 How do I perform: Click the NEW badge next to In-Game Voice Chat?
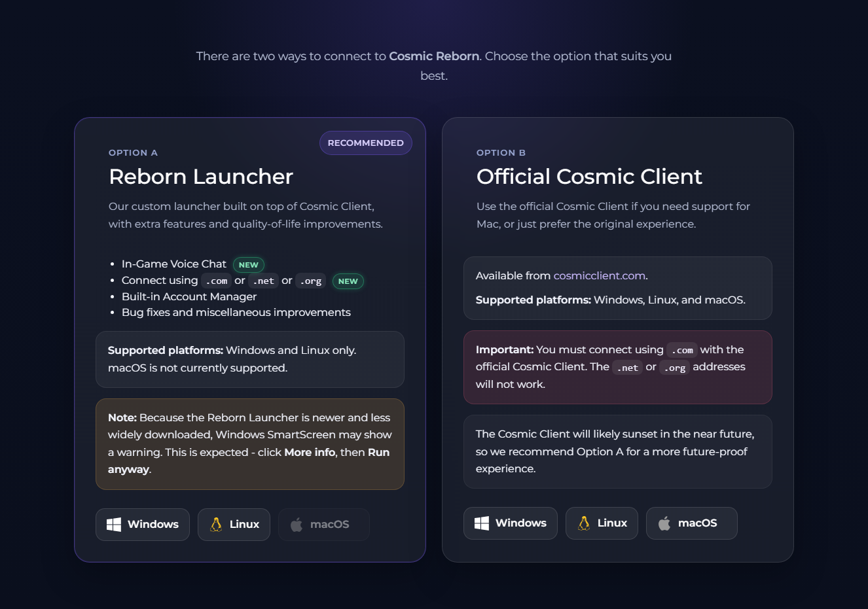249,265
